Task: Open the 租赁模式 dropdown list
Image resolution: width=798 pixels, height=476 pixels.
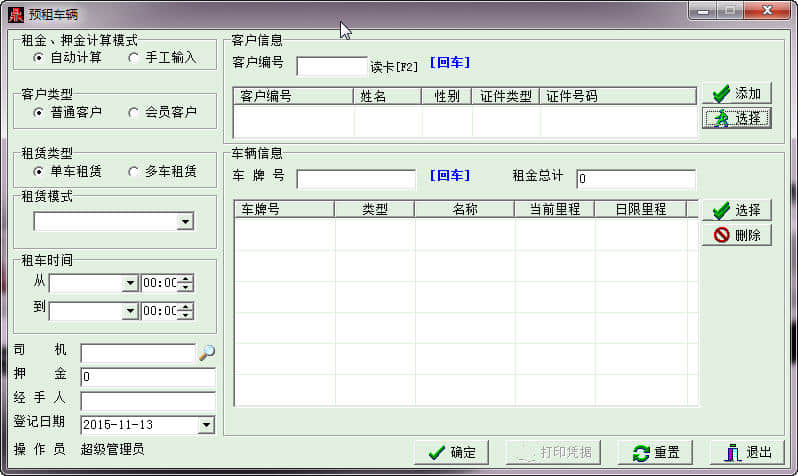Action: (x=185, y=221)
